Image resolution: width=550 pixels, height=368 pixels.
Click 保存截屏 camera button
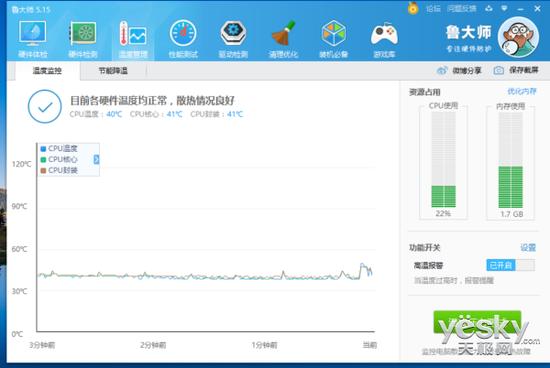[x=516, y=70]
